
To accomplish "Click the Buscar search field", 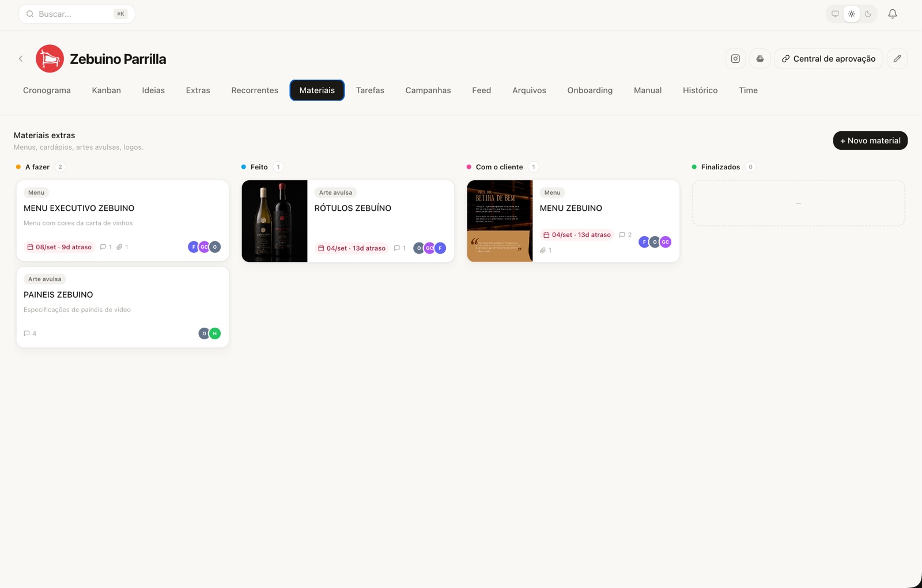I will click(77, 14).
